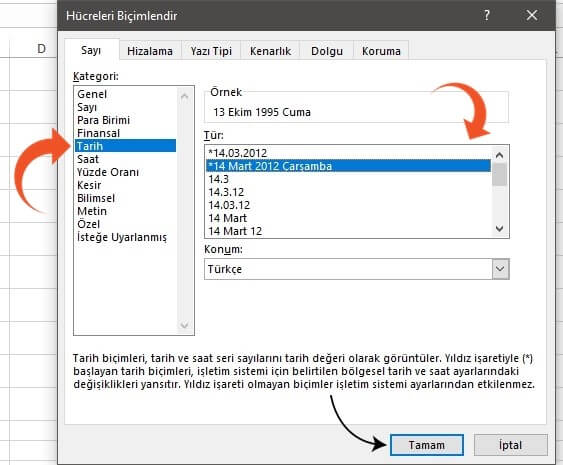This screenshot has height=465, width=563.
Task: Switch to the Dolgu tab
Action: (x=327, y=51)
